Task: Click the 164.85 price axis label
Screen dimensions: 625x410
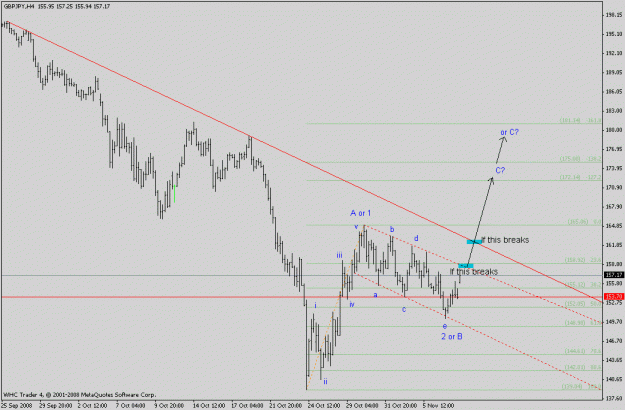Action: click(614, 226)
